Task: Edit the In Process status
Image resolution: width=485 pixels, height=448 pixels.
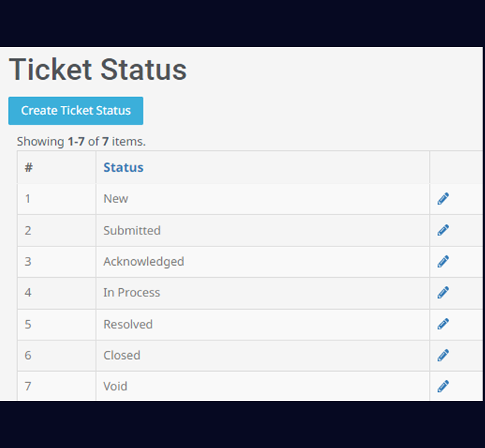Action: click(x=443, y=293)
